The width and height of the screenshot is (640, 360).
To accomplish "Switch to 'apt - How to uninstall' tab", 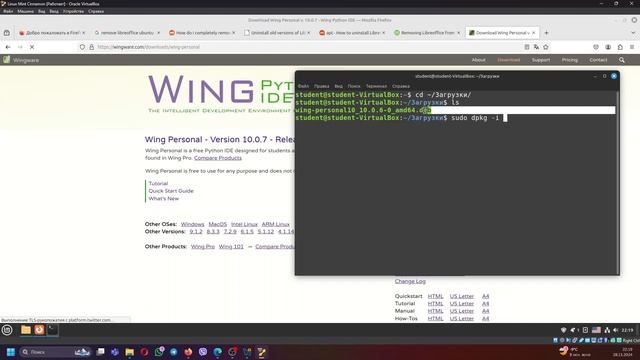I will pyautogui.click(x=352, y=33).
